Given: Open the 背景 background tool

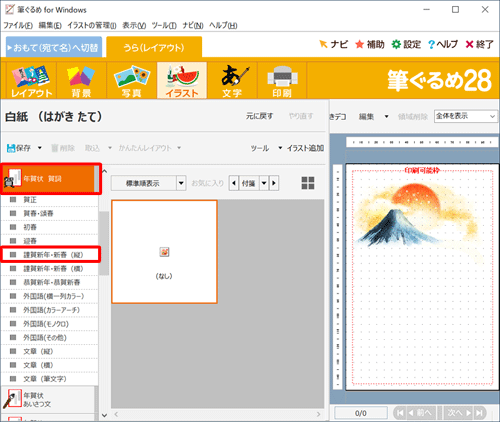Looking at the screenshot, I should [81, 81].
